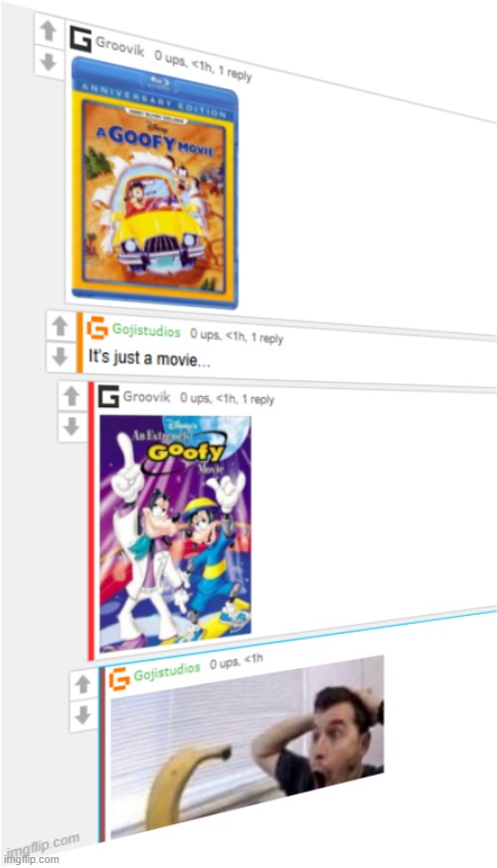Downvote the "It's just a movie..." comment
This screenshot has width=497, height=868.
(60, 357)
